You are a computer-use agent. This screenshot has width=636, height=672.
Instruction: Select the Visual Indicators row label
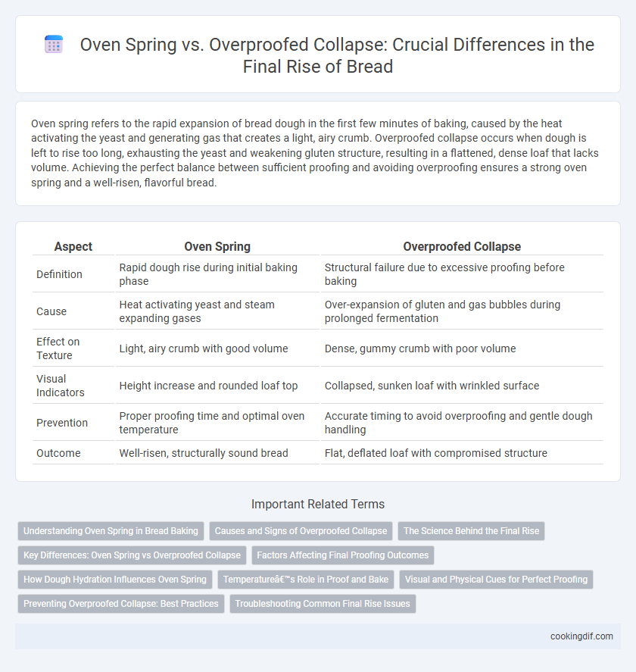click(60, 386)
